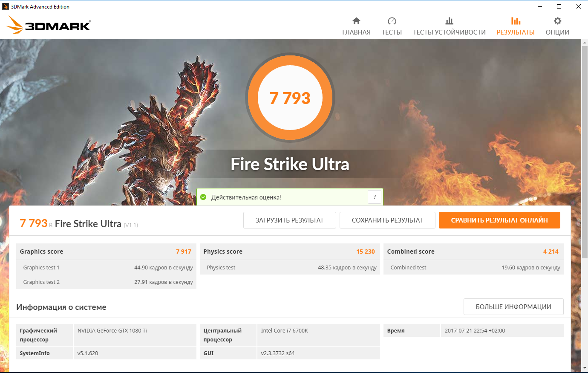Click the NVIDIA GeForce GTX 1080 Ti value
This screenshot has height=373, width=588.
pos(112,331)
